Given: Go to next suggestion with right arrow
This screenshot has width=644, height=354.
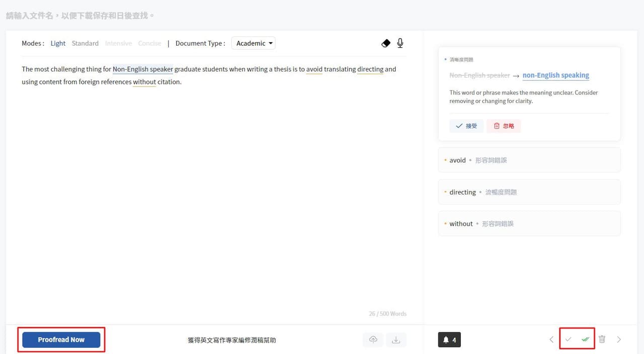Looking at the screenshot, I should (x=619, y=339).
